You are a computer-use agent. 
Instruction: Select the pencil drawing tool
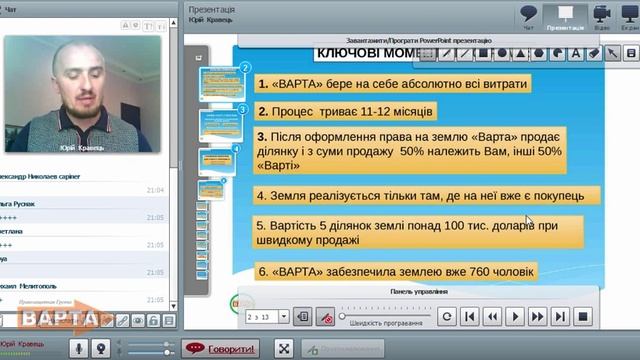(446, 53)
